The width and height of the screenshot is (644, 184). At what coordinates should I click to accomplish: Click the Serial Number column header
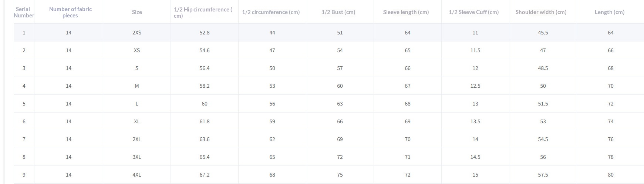(x=24, y=12)
